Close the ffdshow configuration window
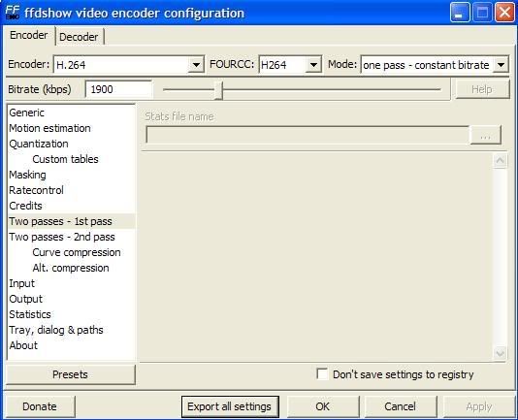 click(504, 13)
